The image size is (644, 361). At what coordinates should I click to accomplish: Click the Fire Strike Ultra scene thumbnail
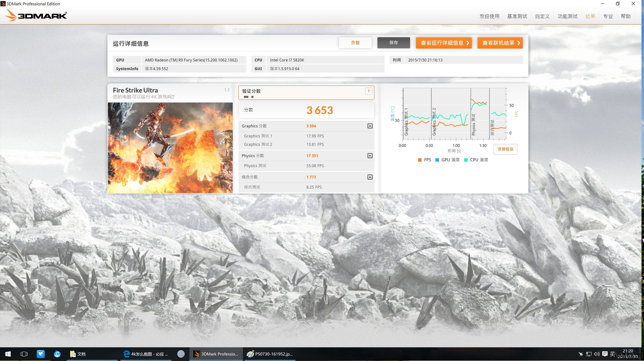click(170, 148)
